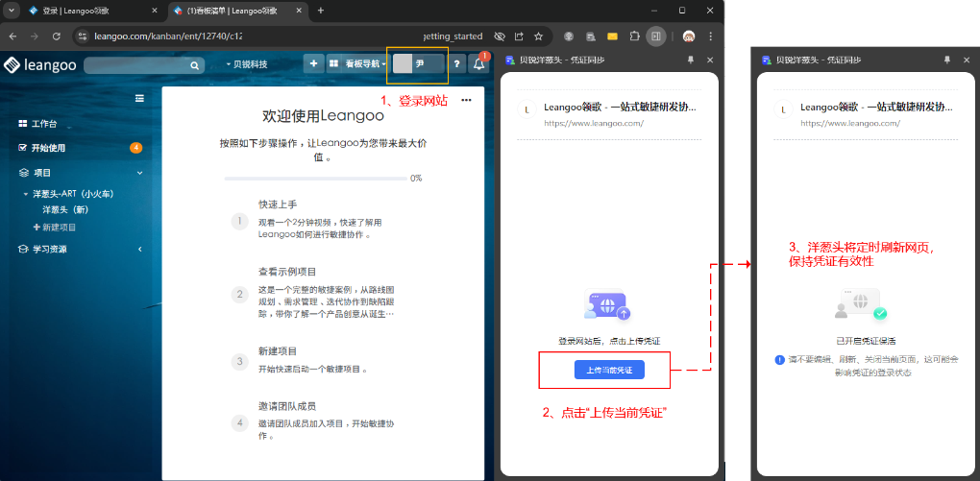Open step three 新建项目 on the welcome card
Image resolution: width=980 pixels, height=481 pixels.
coord(278,351)
